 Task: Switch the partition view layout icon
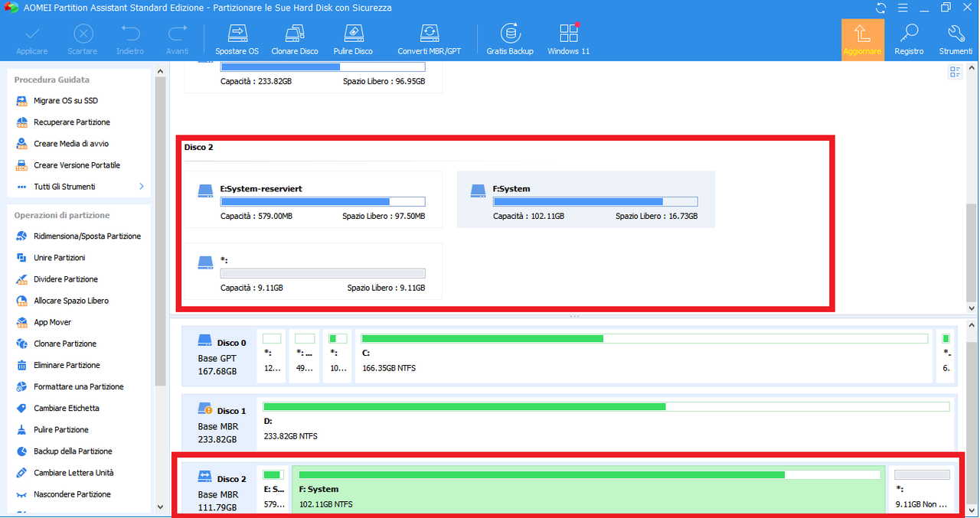pyautogui.click(x=955, y=72)
